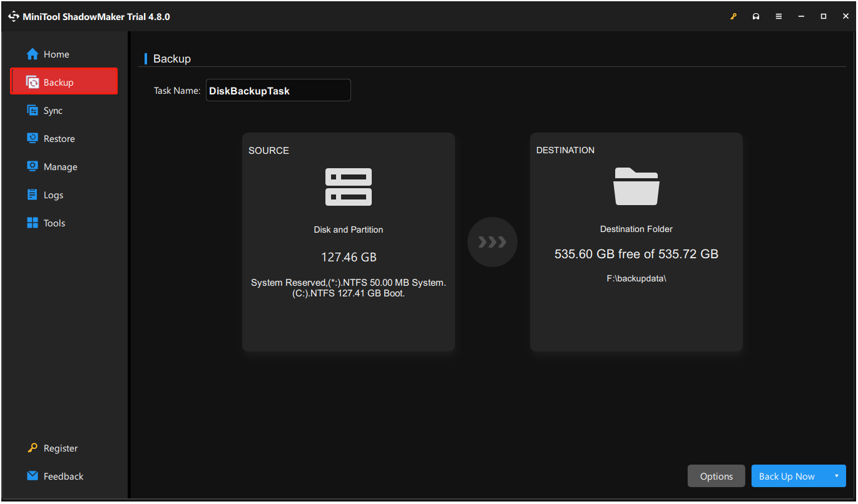858x504 pixels.
Task: Click the Options button
Action: click(716, 476)
